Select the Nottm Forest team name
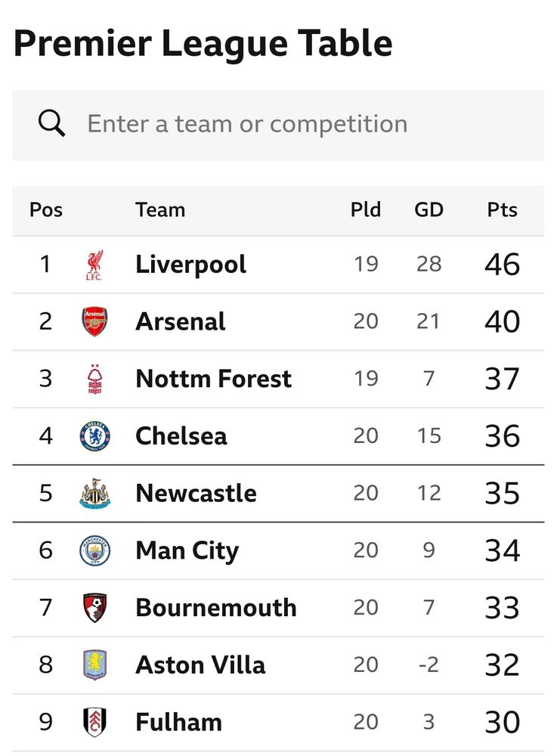Screen dimensions: 557x756 (213, 379)
